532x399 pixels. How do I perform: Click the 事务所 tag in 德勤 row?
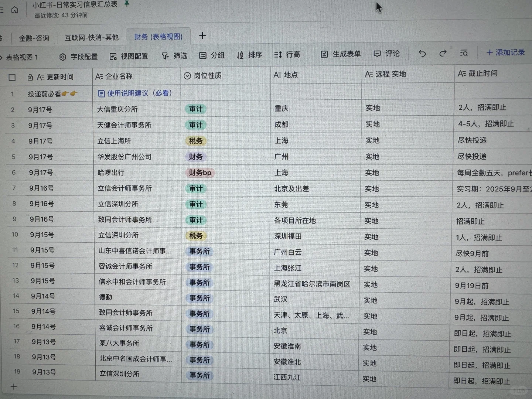[199, 298]
